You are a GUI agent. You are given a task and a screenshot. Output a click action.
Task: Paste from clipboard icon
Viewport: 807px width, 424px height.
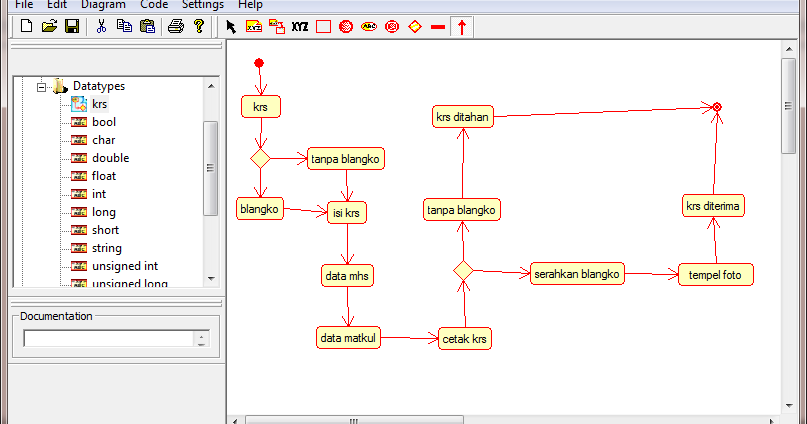tap(147, 26)
